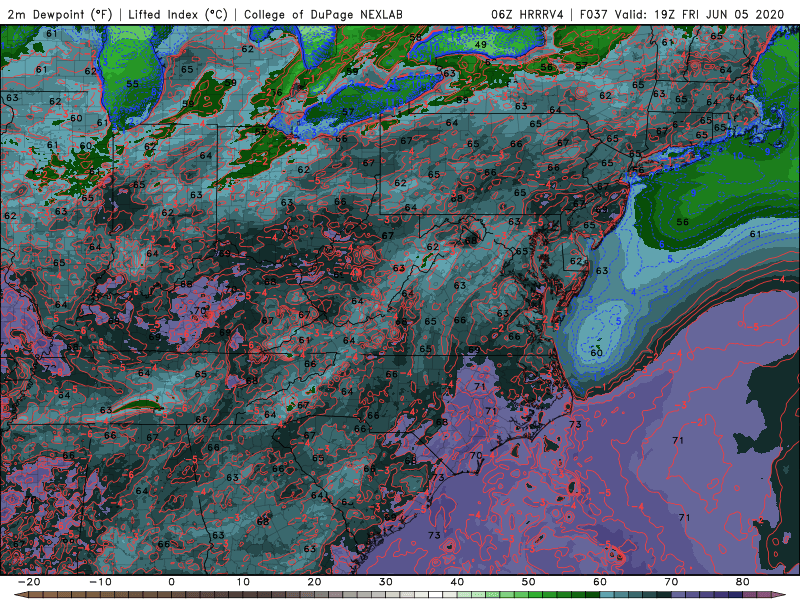Image resolution: width=800 pixels, height=600 pixels.
Task: Click the '-10' label on the color scale
Action: click(x=100, y=582)
